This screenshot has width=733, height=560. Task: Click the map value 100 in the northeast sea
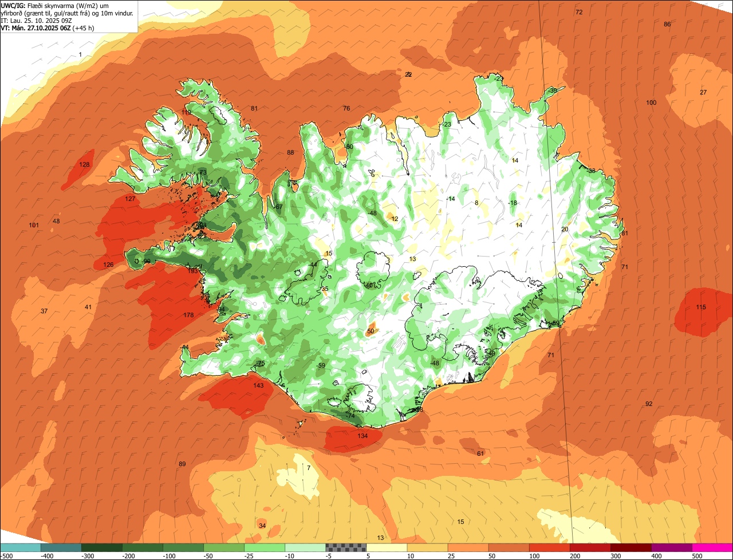[651, 103]
